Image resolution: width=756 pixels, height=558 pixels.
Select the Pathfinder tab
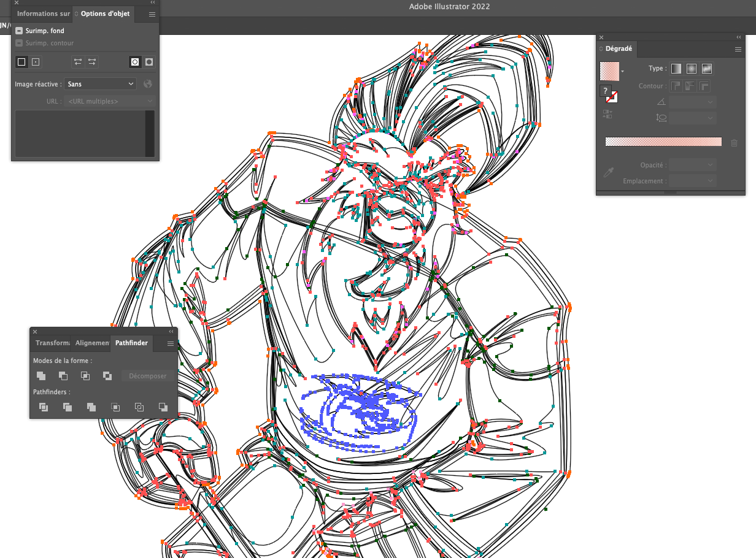(x=131, y=343)
